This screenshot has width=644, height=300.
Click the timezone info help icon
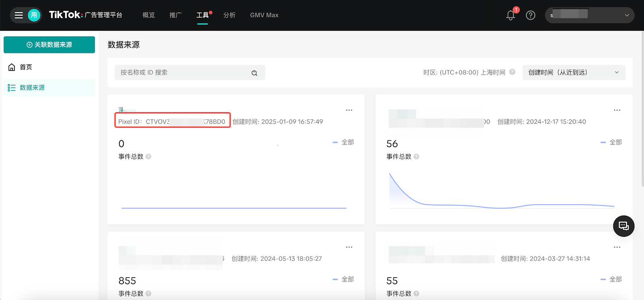pyautogui.click(x=512, y=72)
